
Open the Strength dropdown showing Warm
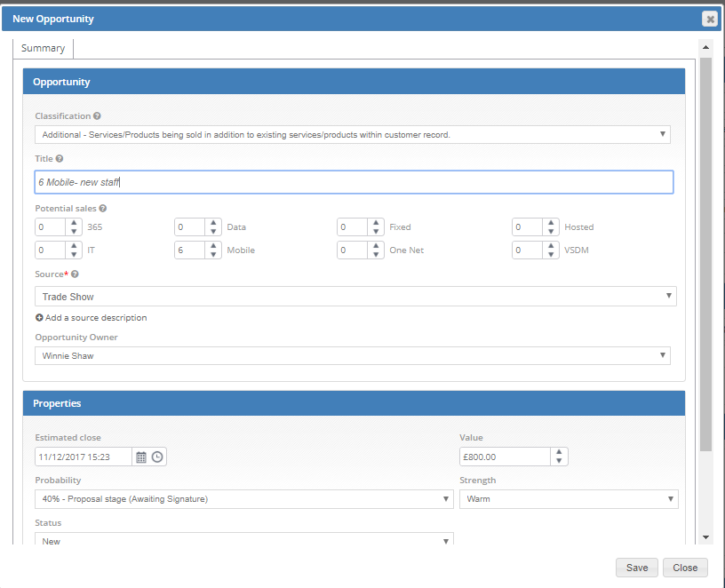(569, 499)
